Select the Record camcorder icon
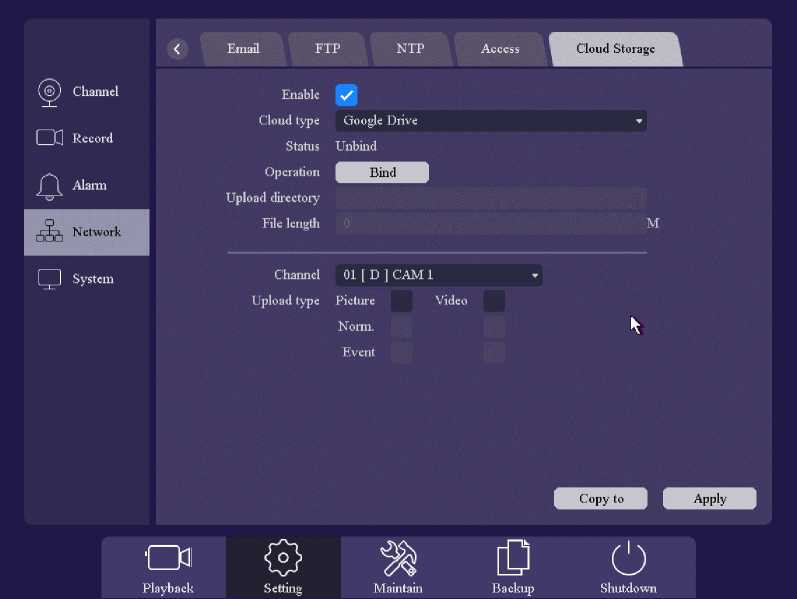 tap(49, 138)
